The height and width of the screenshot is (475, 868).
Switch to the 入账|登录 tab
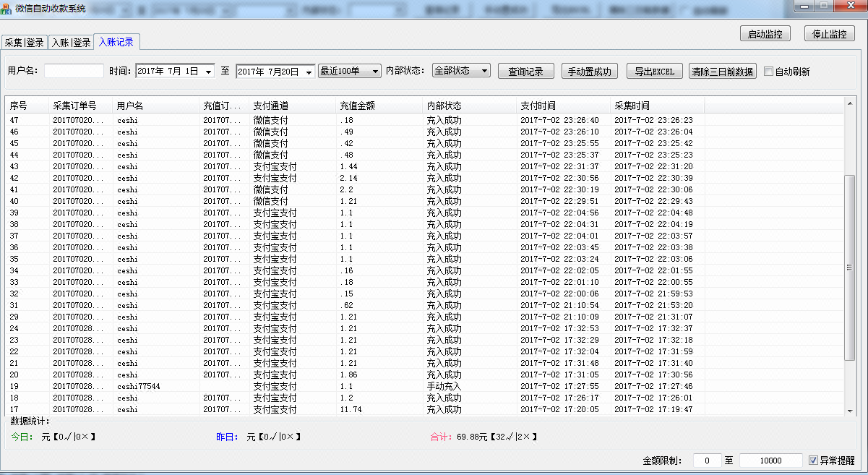(x=71, y=43)
